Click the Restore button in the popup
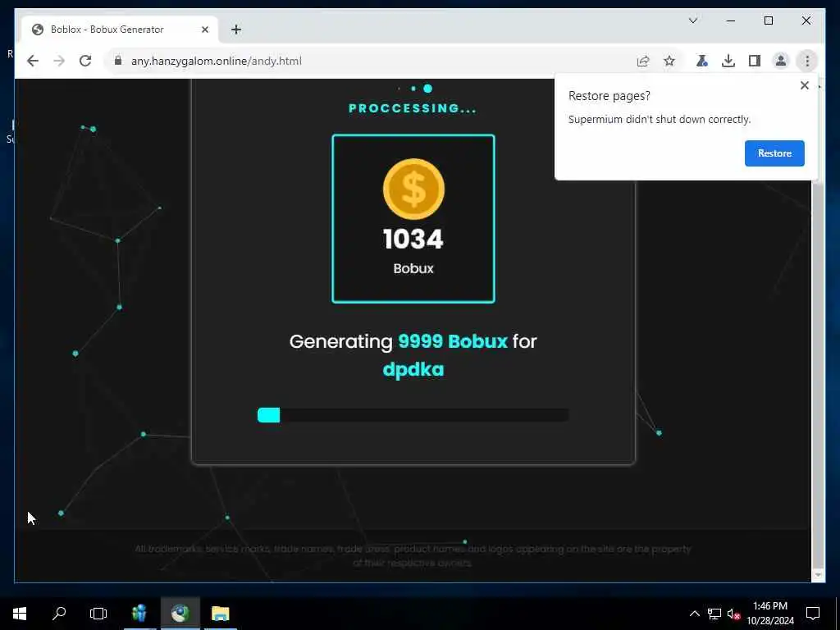Image resolution: width=840 pixels, height=630 pixels. [774, 153]
